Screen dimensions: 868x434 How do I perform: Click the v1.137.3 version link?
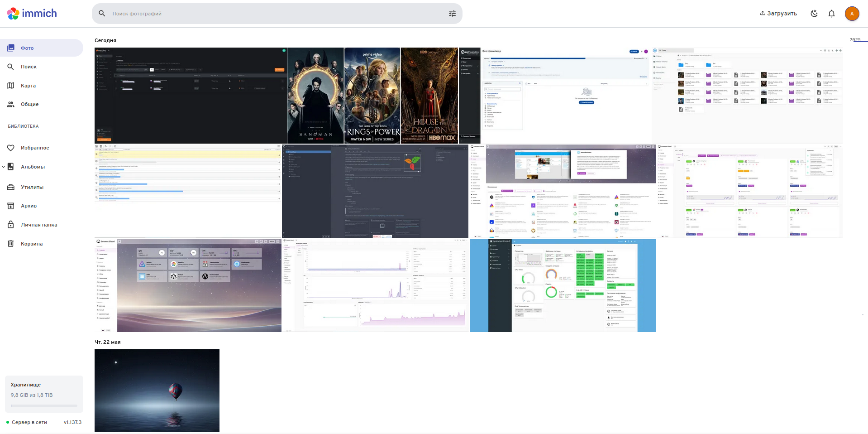click(72, 422)
